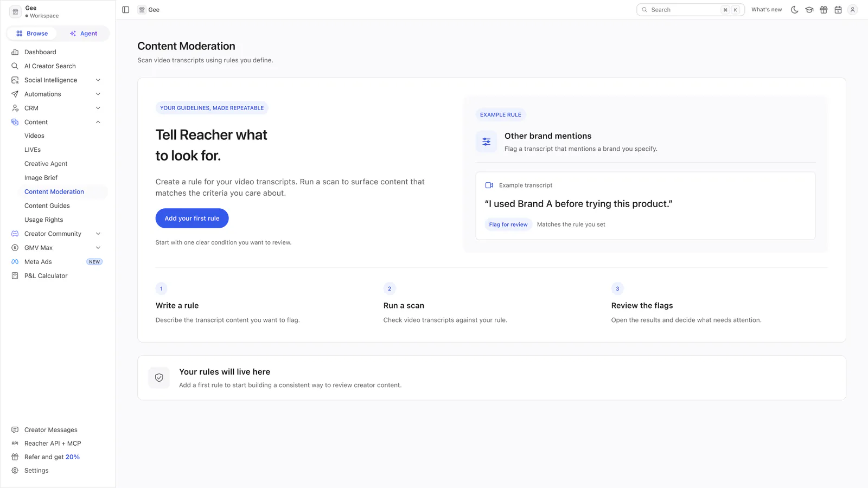Open the user profile avatar icon
The image size is (868, 488).
[x=853, y=10]
